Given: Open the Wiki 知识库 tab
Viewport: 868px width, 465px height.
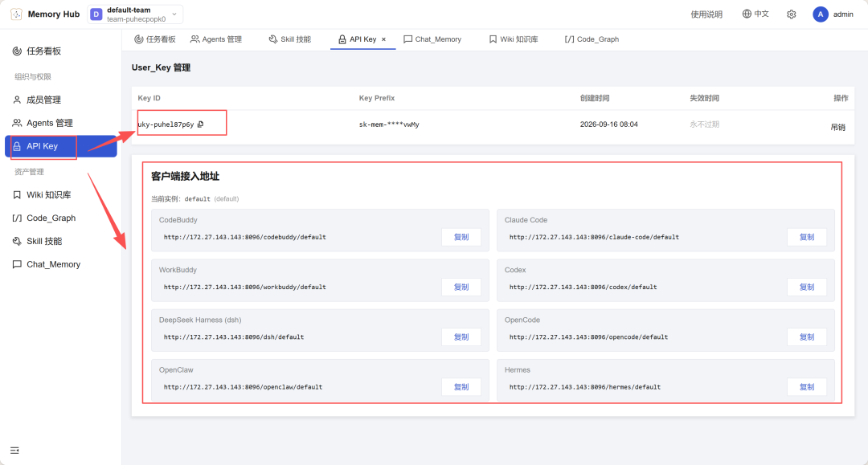Looking at the screenshot, I should point(513,39).
